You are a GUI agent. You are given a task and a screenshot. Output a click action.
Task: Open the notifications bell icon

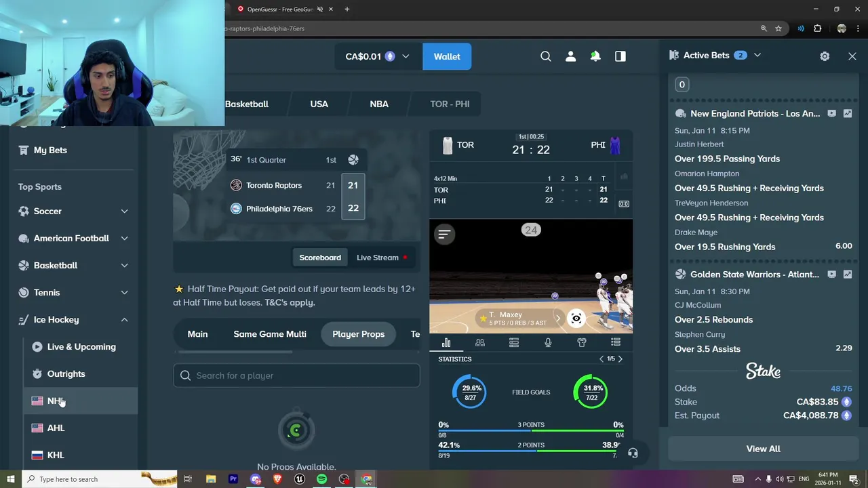click(x=595, y=56)
